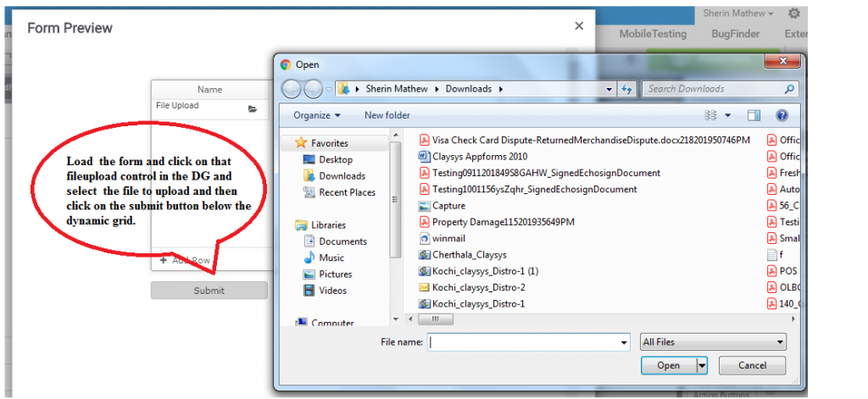Open the File name history dropdown arrow
This screenshot has height=399, width=868.
[x=622, y=343]
